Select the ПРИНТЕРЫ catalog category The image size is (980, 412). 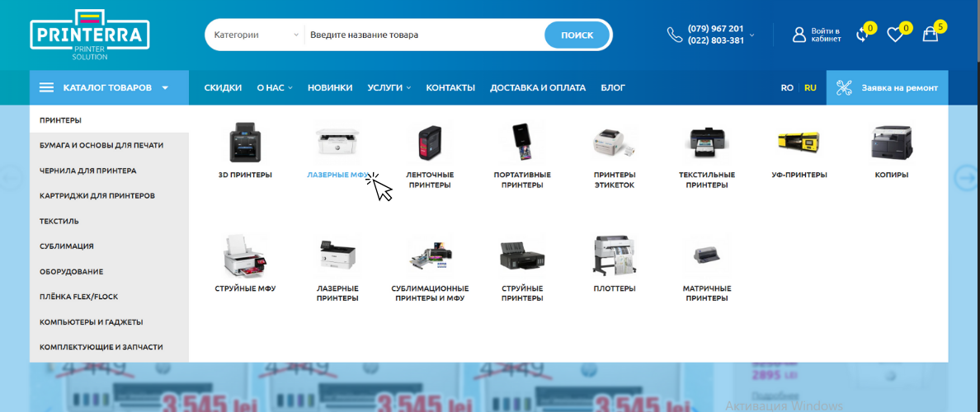[x=109, y=119]
